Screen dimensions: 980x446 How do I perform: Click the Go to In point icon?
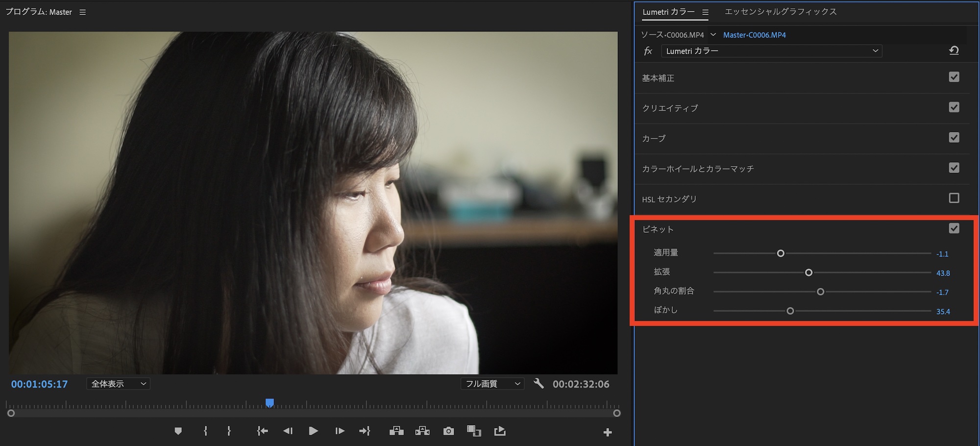pyautogui.click(x=262, y=431)
